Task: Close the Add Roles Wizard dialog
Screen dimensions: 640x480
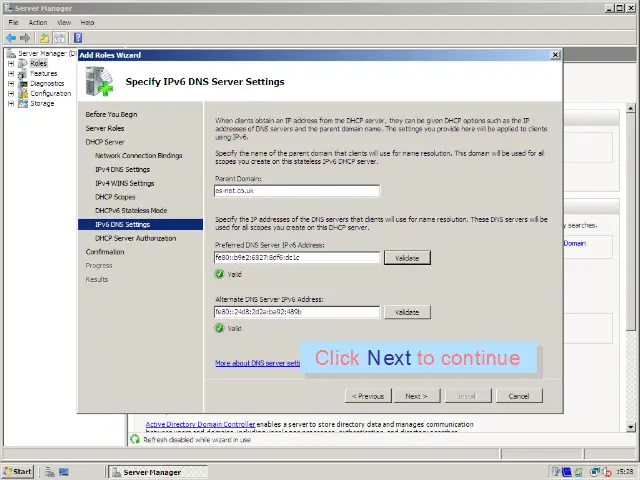Action: pyautogui.click(x=555, y=55)
